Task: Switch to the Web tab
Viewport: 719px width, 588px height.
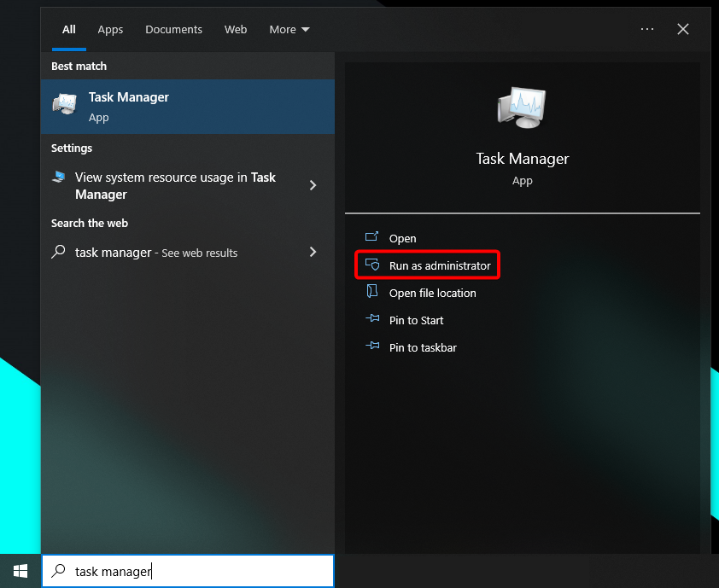Action: click(x=236, y=30)
